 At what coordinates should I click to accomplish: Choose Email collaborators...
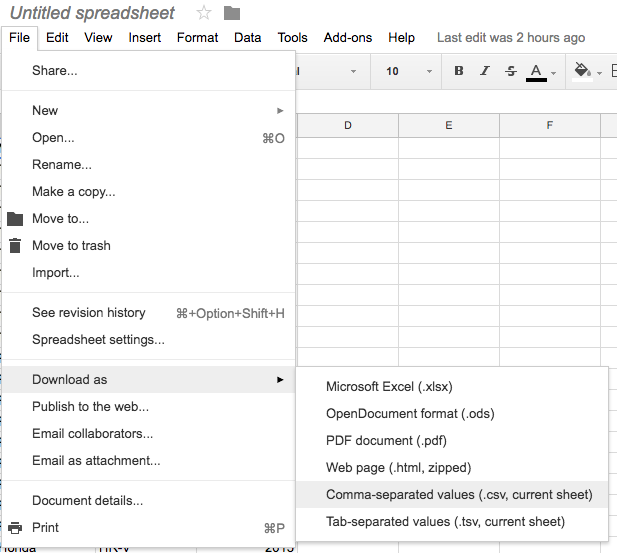(148, 434)
